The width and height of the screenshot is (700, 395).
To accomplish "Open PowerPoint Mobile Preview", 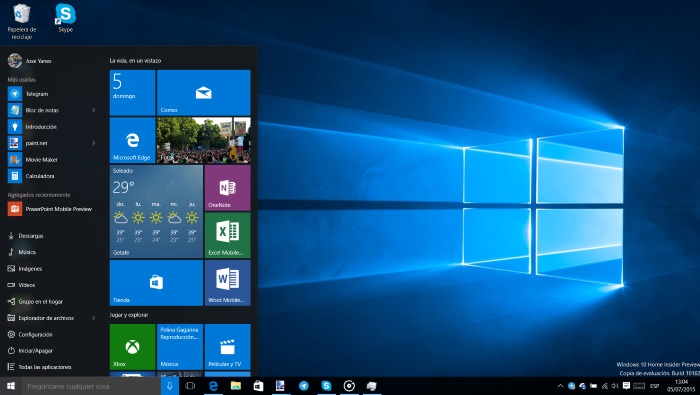I will click(x=51, y=209).
